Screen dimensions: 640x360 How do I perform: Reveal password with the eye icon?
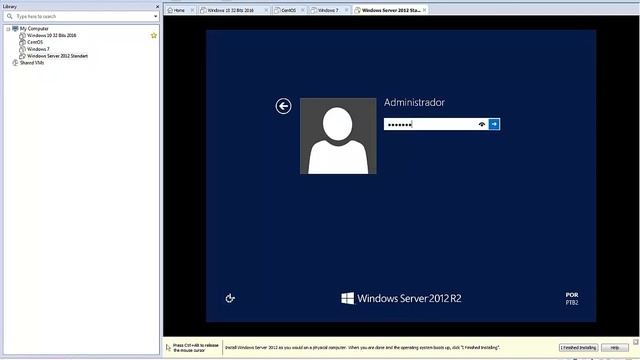(x=482, y=124)
